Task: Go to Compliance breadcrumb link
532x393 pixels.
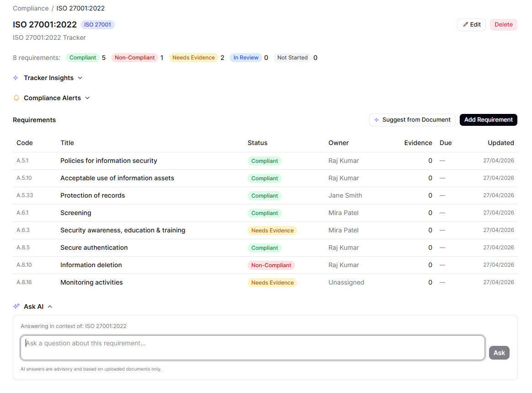Action: [x=31, y=8]
